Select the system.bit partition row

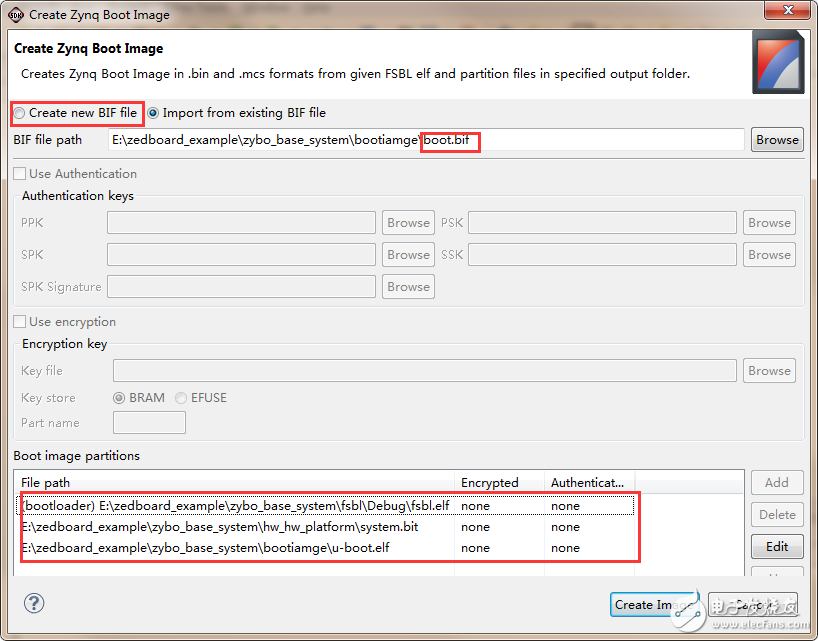(236, 527)
